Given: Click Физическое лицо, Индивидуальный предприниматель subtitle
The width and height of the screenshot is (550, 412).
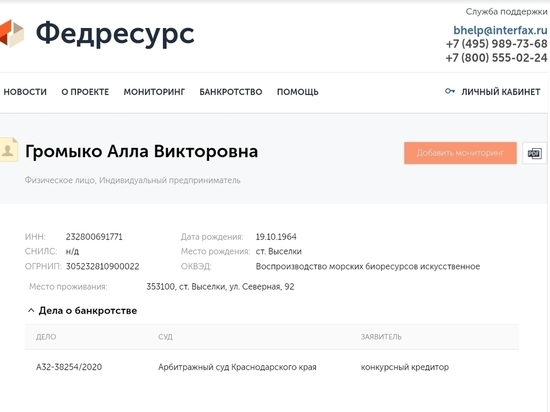Looking at the screenshot, I should pyautogui.click(x=133, y=180).
